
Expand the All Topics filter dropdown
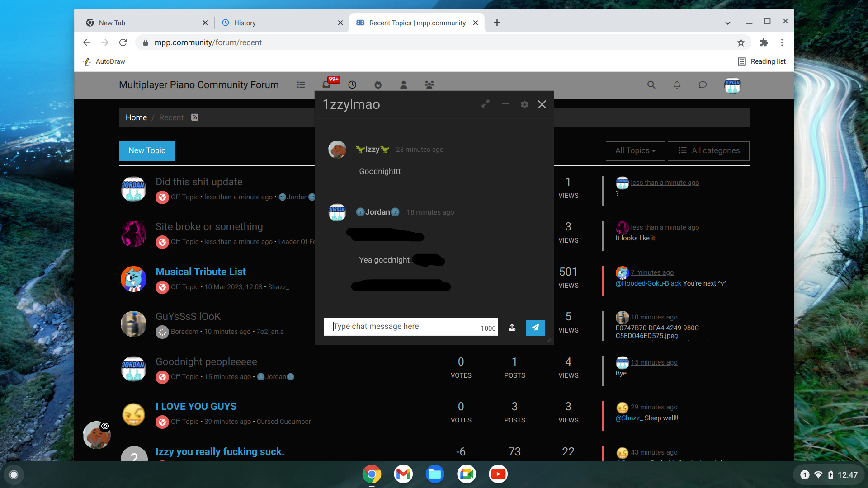point(635,151)
